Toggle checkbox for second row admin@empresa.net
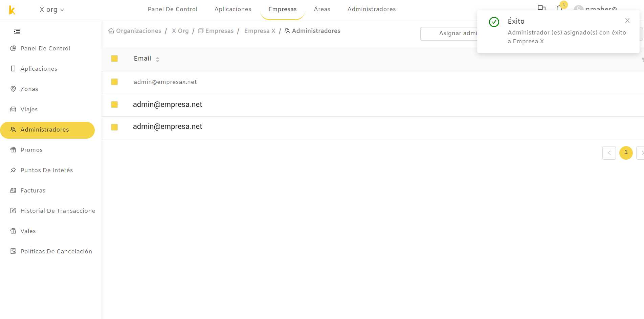Image resolution: width=644 pixels, height=319 pixels. pos(114,105)
